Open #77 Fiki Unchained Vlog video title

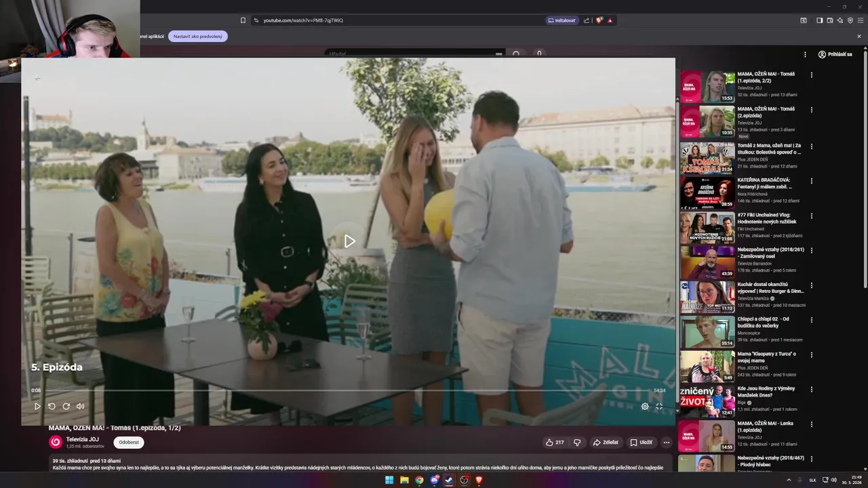(x=767, y=218)
